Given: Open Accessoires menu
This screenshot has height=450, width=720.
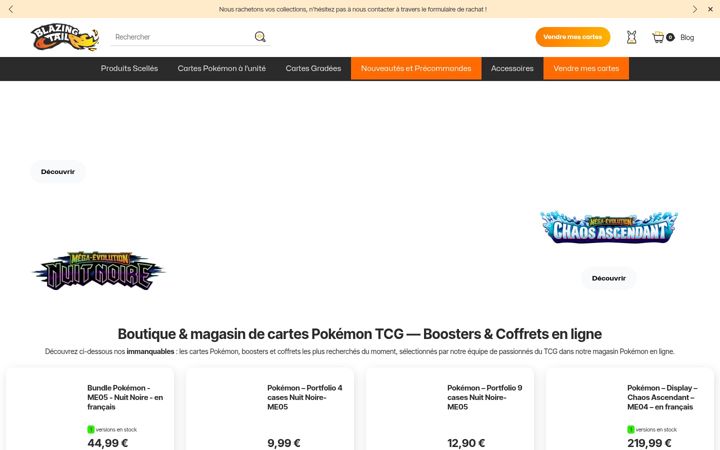Looking at the screenshot, I should click(512, 68).
